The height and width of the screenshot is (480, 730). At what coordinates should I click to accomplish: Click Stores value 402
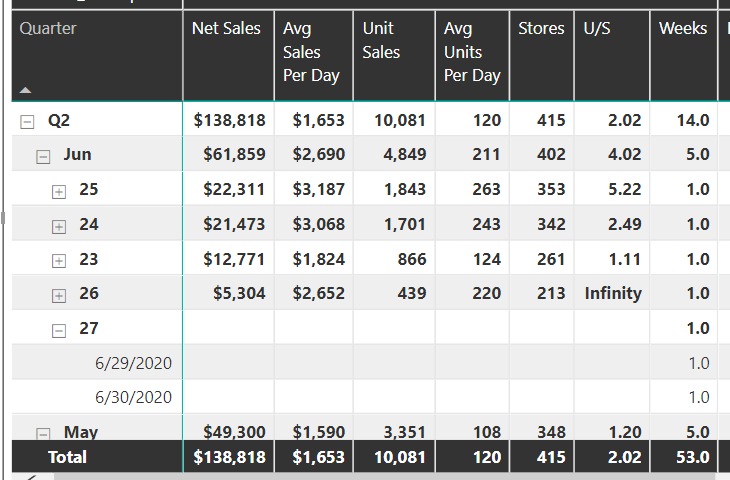pos(551,154)
